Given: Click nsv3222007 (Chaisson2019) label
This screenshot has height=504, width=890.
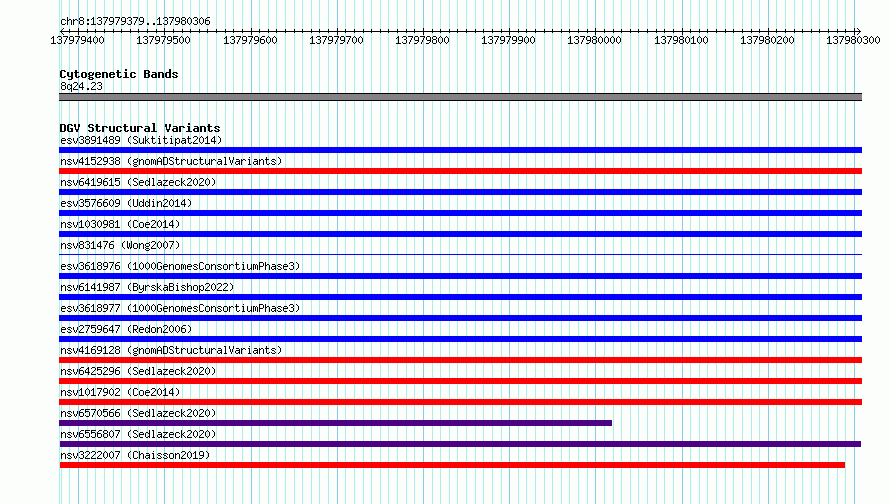Looking at the screenshot, I should point(135,455).
